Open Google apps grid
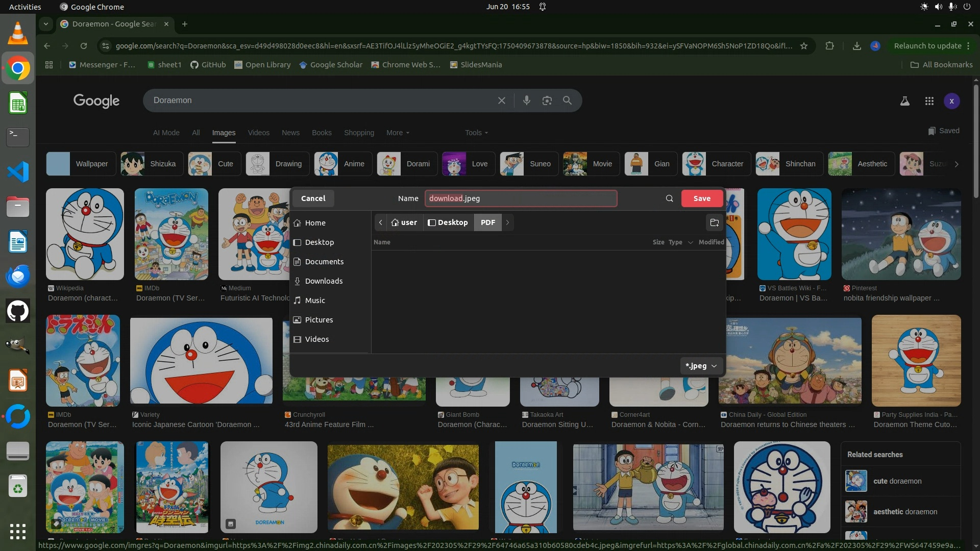The height and width of the screenshot is (551, 980). pos(929,101)
